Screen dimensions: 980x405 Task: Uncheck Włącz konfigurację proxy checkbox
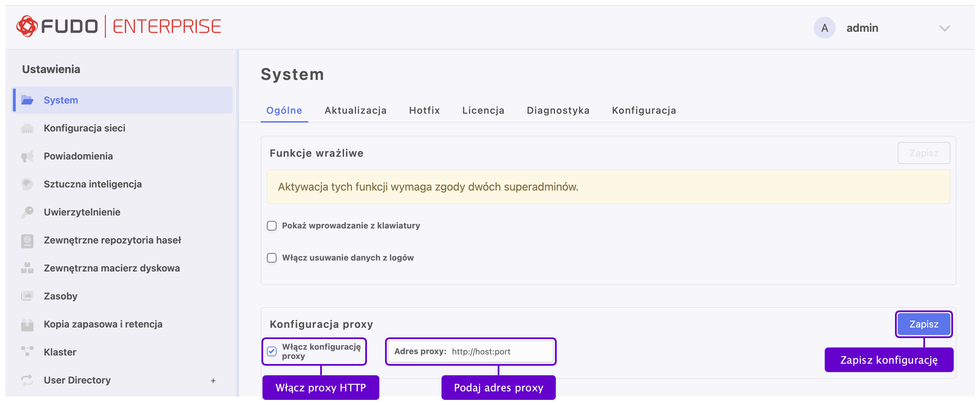tap(272, 351)
